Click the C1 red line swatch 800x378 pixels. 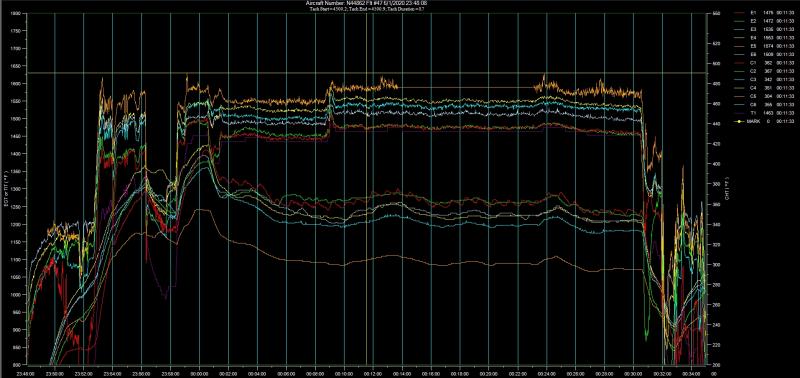[x=740, y=63]
